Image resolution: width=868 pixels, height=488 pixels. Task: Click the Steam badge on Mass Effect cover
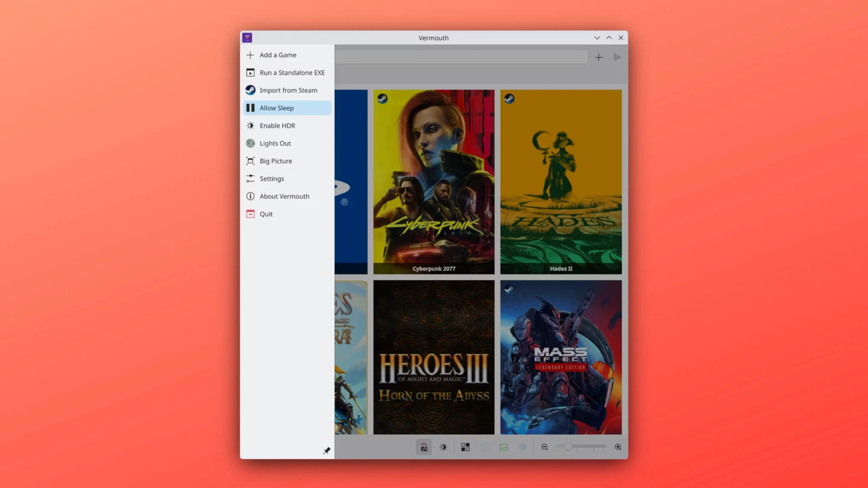point(509,289)
